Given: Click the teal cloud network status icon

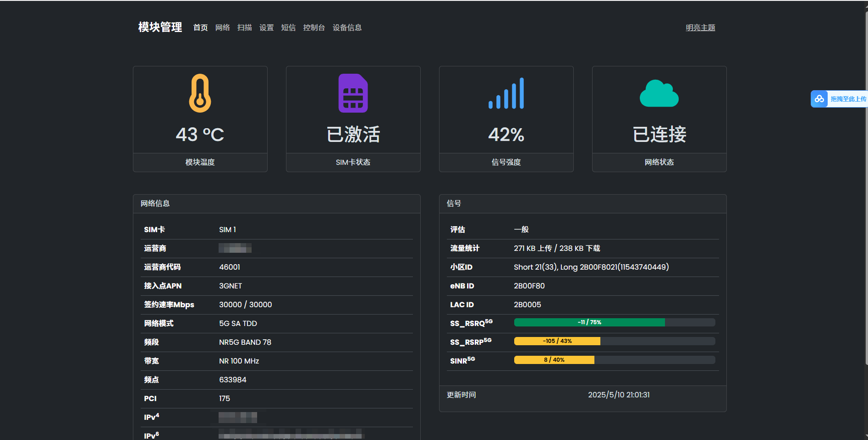Looking at the screenshot, I should (659, 93).
